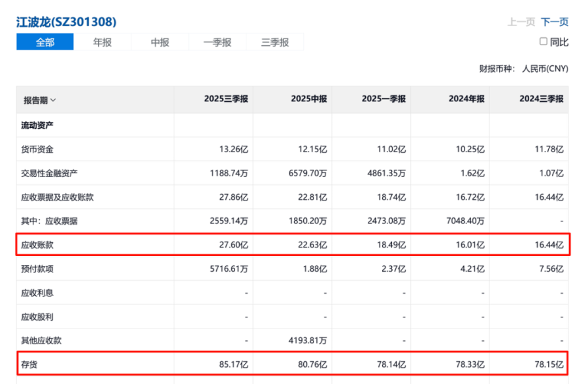Select the 货币资金 row label
This screenshot has width=588, height=384.
37,149
